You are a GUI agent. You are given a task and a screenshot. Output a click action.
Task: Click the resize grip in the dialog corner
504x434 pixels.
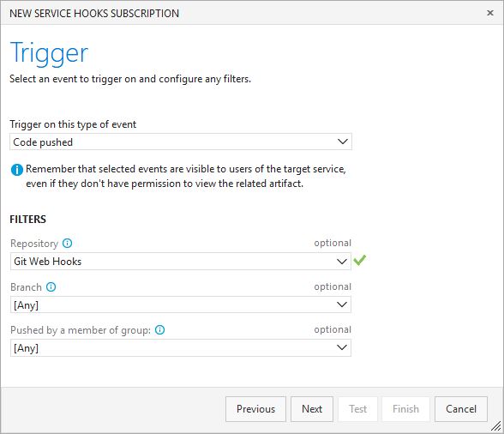tap(496, 426)
